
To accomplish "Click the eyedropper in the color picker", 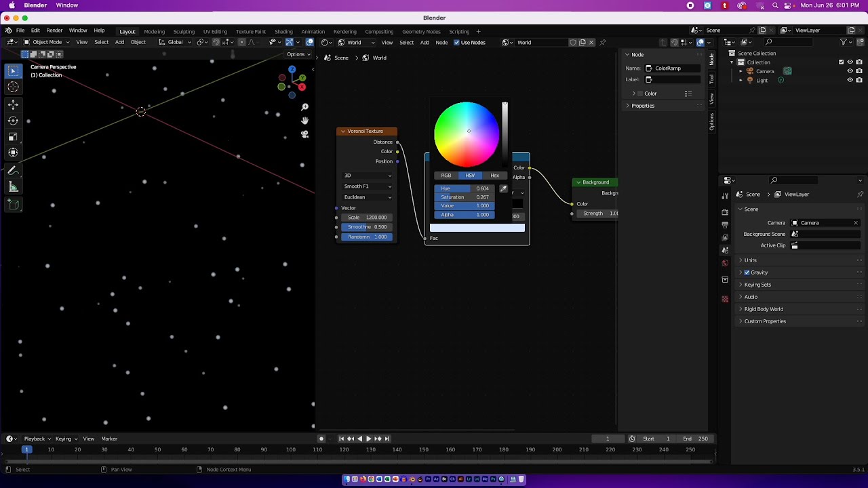I will pyautogui.click(x=503, y=188).
